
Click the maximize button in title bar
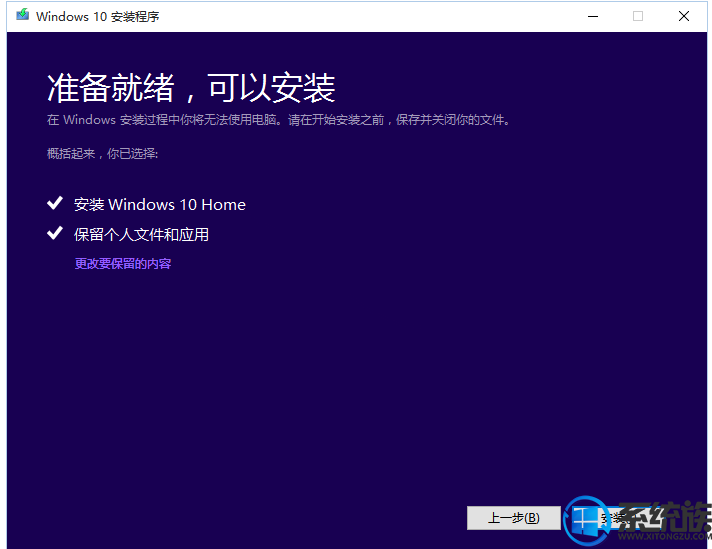tap(638, 16)
